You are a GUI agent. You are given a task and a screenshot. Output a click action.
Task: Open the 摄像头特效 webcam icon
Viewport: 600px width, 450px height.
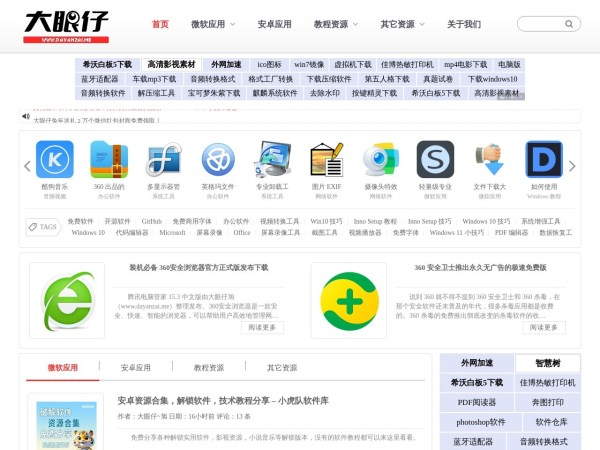click(380, 159)
